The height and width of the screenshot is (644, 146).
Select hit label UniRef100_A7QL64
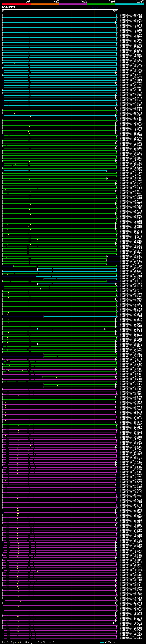click(x=131, y=25)
